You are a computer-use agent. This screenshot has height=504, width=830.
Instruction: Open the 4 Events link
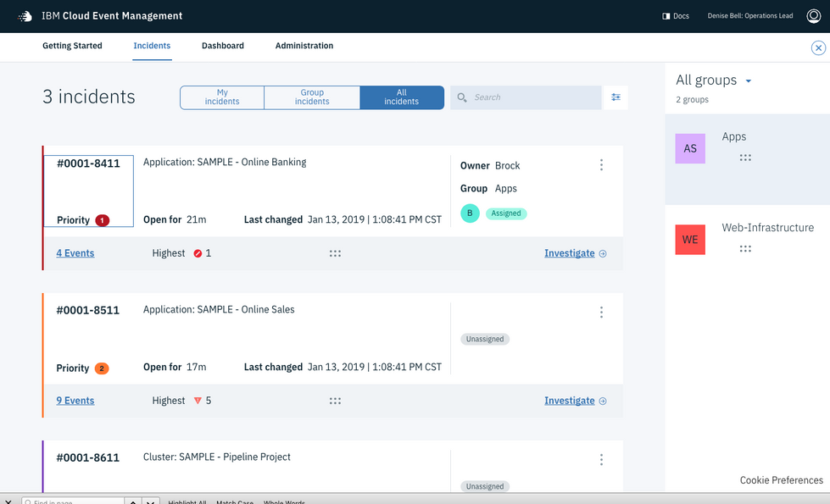point(75,253)
